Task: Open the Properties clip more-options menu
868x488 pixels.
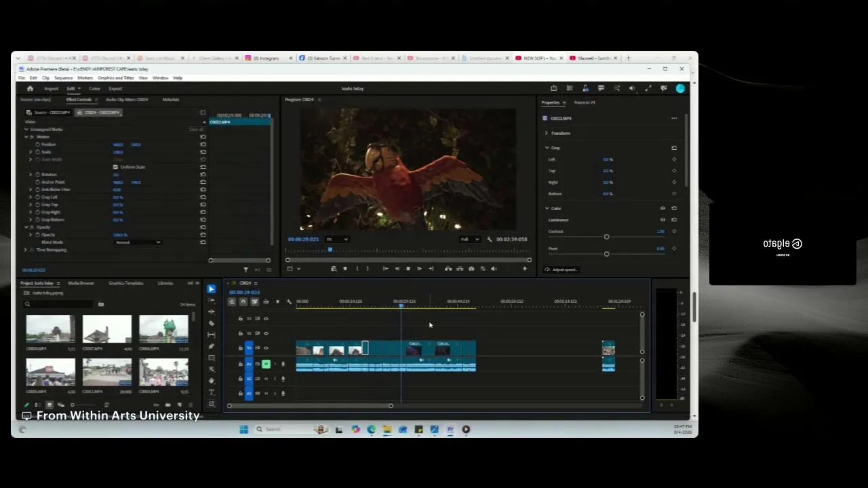Action: (674, 119)
